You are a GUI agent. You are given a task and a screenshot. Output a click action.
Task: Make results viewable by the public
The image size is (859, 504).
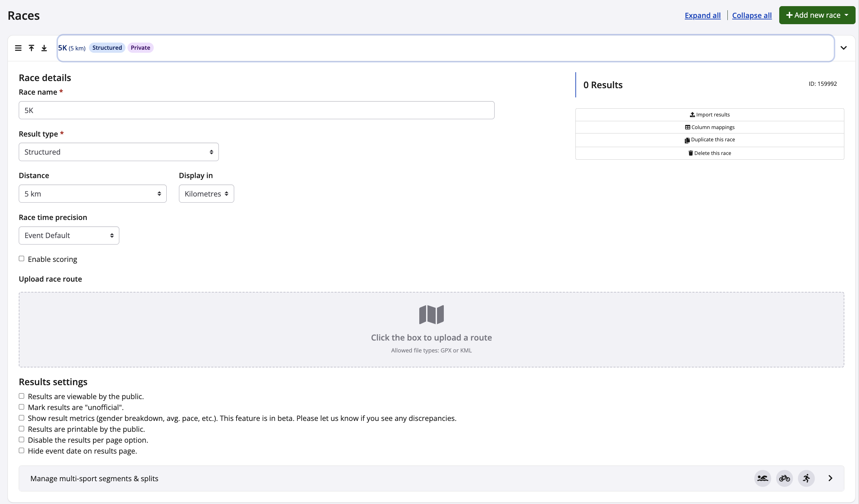click(x=21, y=396)
